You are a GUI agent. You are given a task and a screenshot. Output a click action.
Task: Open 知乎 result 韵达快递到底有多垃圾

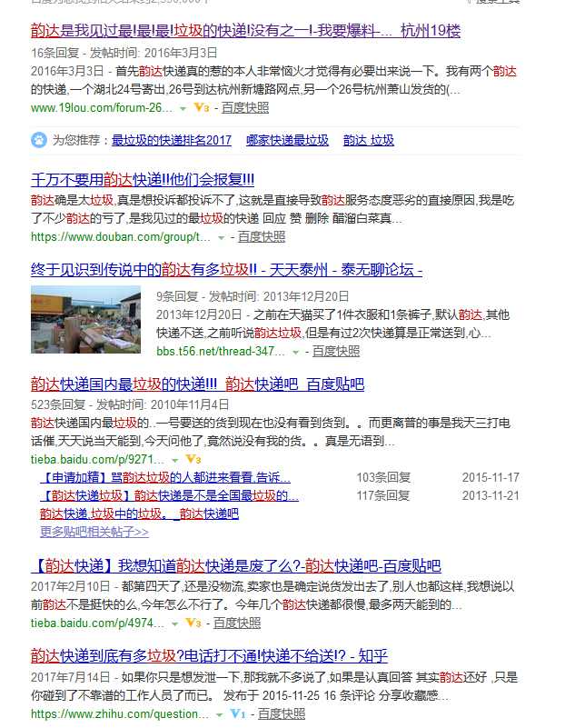[x=209, y=656]
